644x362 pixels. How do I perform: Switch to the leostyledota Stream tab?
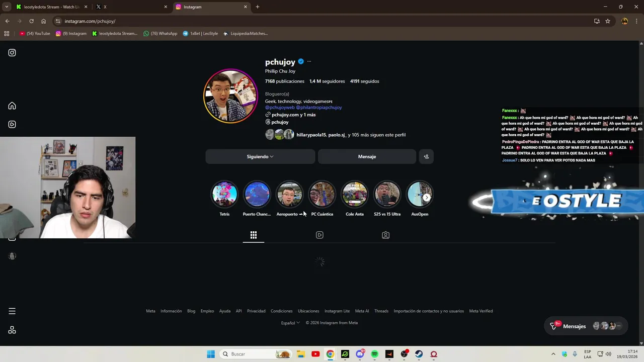coord(52,7)
